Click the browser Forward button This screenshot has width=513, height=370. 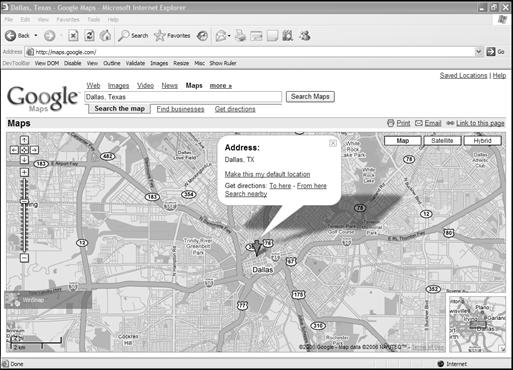(x=50, y=35)
